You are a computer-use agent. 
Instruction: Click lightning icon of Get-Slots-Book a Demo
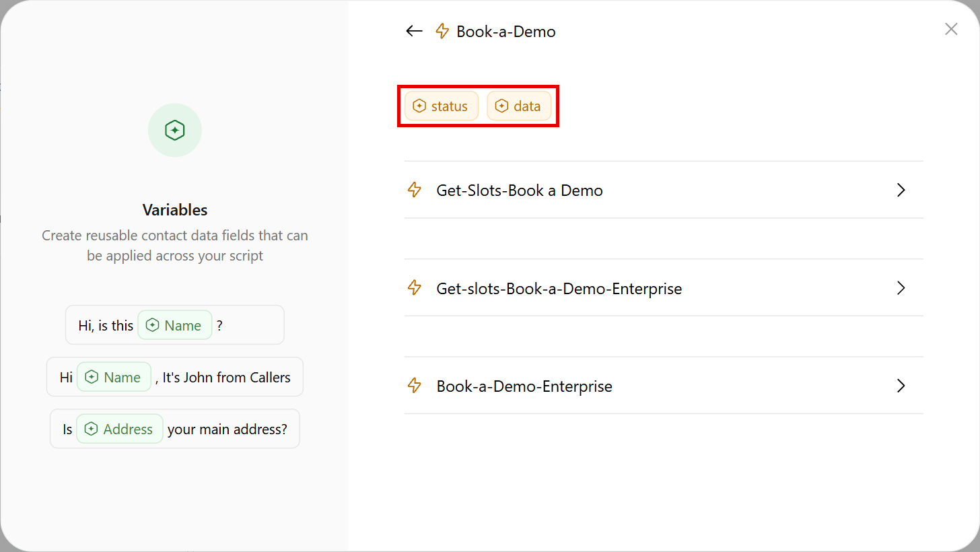click(x=415, y=190)
